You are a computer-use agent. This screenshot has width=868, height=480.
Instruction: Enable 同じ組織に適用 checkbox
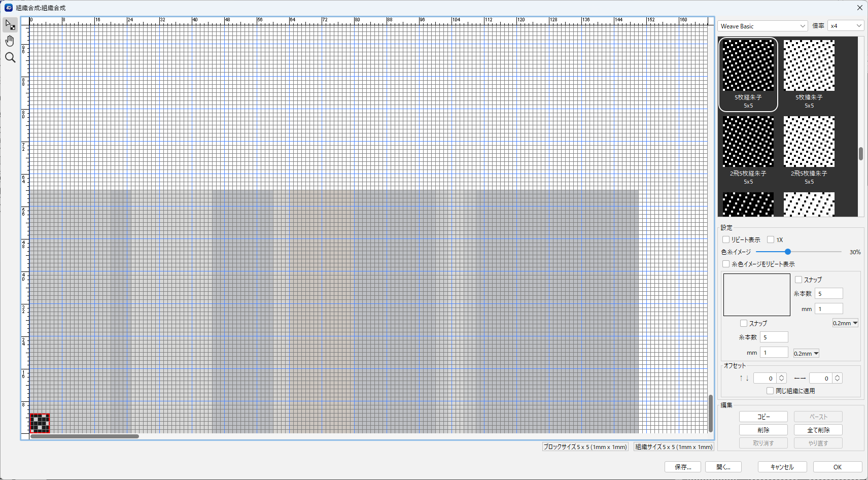point(770,391)
